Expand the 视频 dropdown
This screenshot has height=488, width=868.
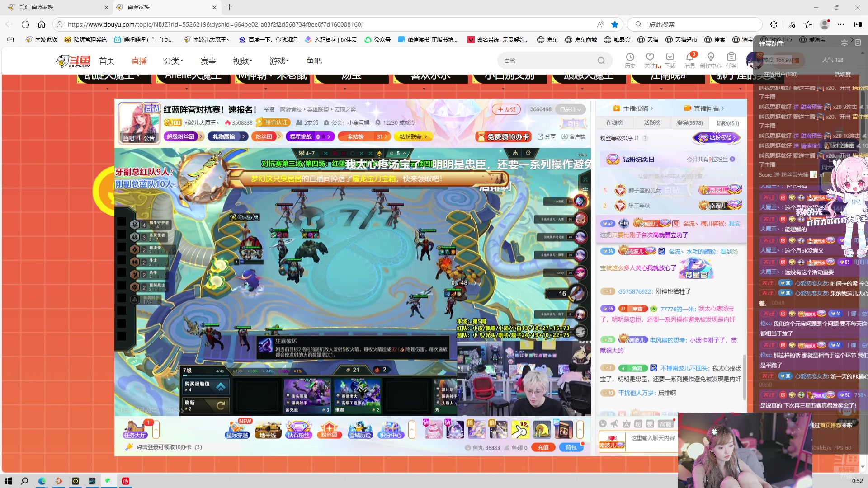[x=243, y=61]
